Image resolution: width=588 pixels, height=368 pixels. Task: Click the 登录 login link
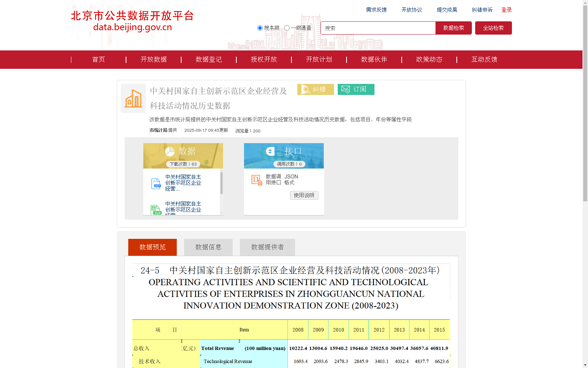pos(507,10)
